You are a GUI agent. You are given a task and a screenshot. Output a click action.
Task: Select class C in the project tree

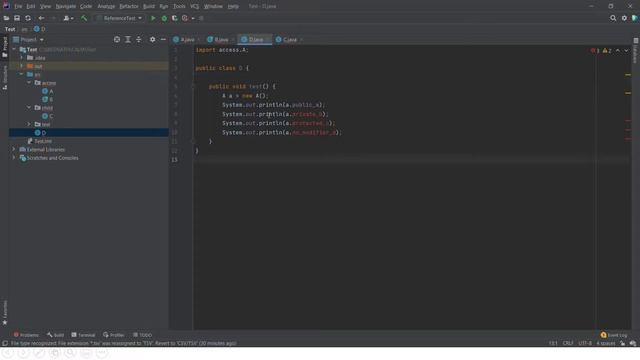[48, 116]
